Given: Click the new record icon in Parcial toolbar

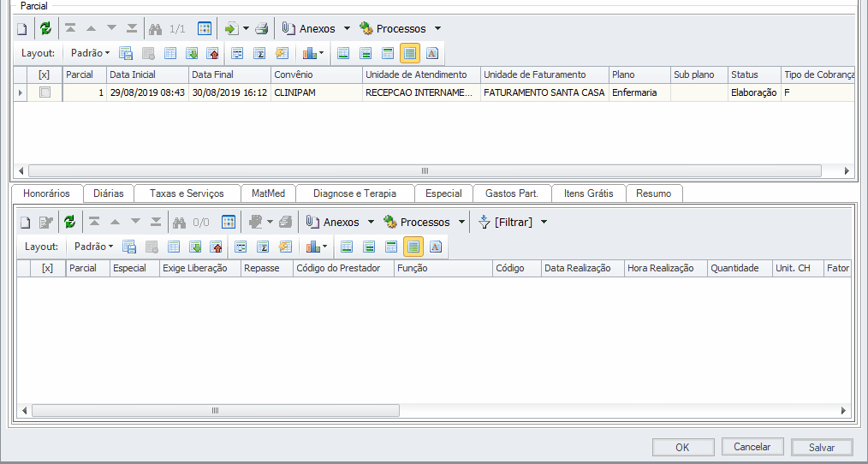Looking at the screenshot, I should click(x=21, y=29).
